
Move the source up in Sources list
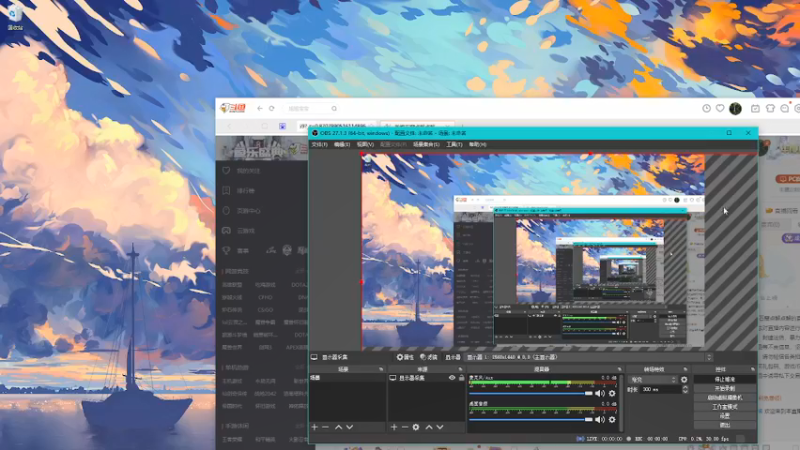coord(429,427)
